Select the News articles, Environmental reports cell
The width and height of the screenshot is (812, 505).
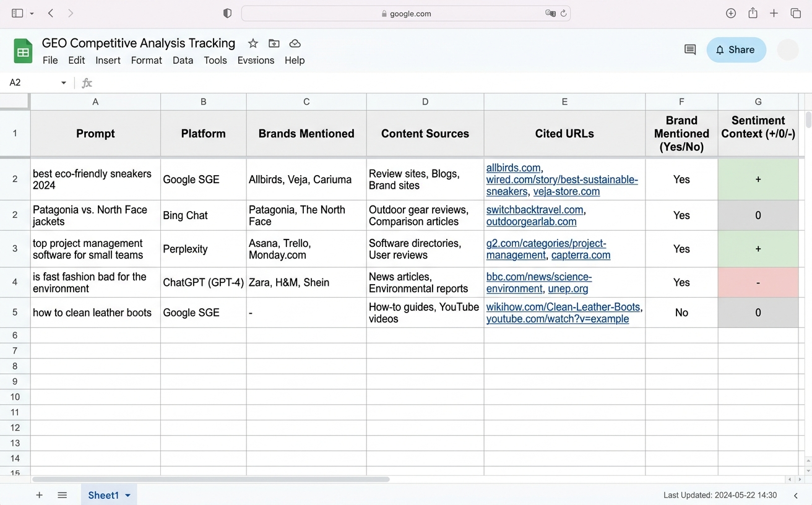(425, 282)
